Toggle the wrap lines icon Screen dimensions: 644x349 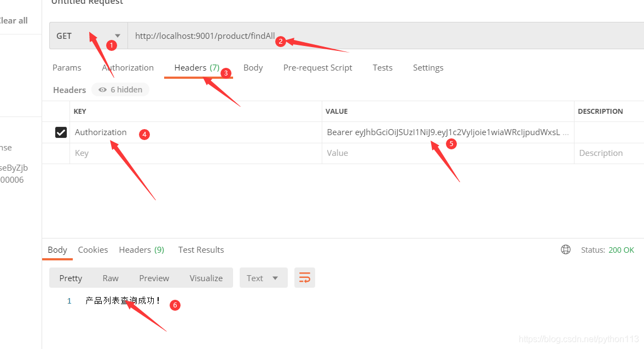tap(305, 278)
